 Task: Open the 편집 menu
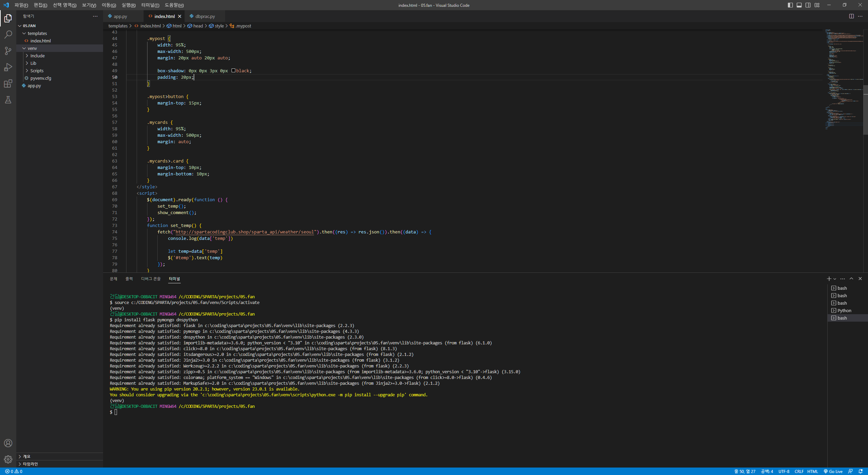click(x=40, y=5)
